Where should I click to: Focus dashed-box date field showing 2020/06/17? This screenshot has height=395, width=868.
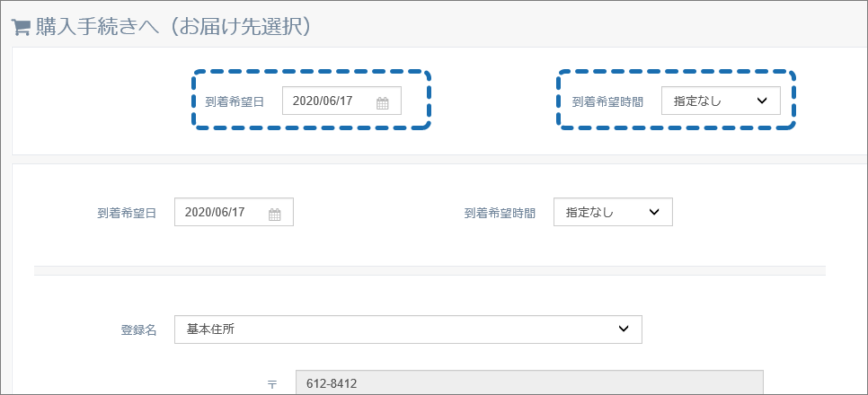pyautogui.click(x=341, y=101)
